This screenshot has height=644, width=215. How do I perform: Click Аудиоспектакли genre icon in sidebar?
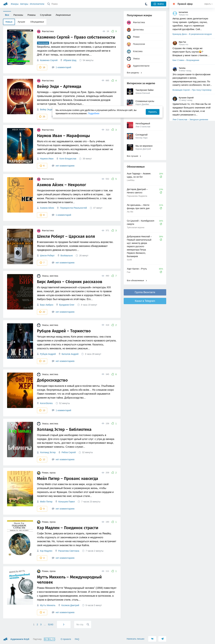[129, 66]
